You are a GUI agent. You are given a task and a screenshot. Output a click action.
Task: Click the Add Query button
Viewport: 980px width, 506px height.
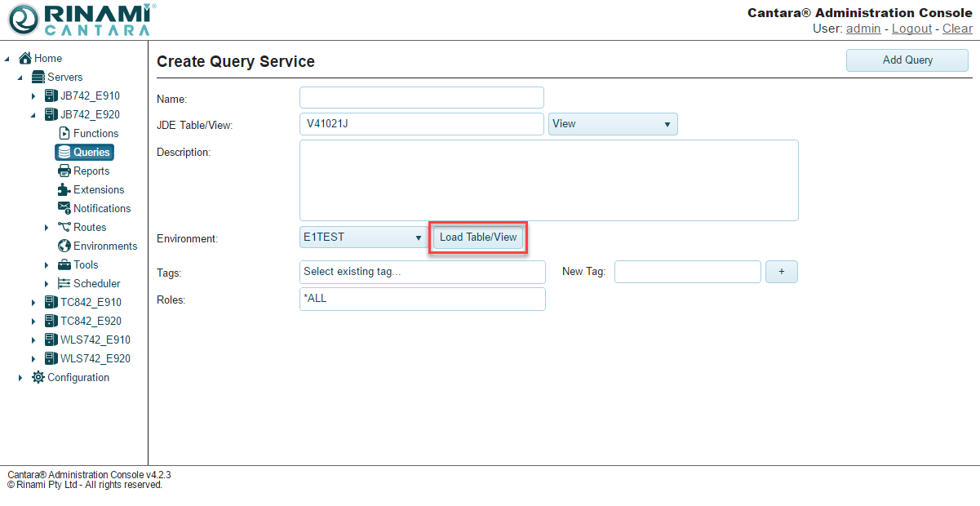[x=907, y=60]
